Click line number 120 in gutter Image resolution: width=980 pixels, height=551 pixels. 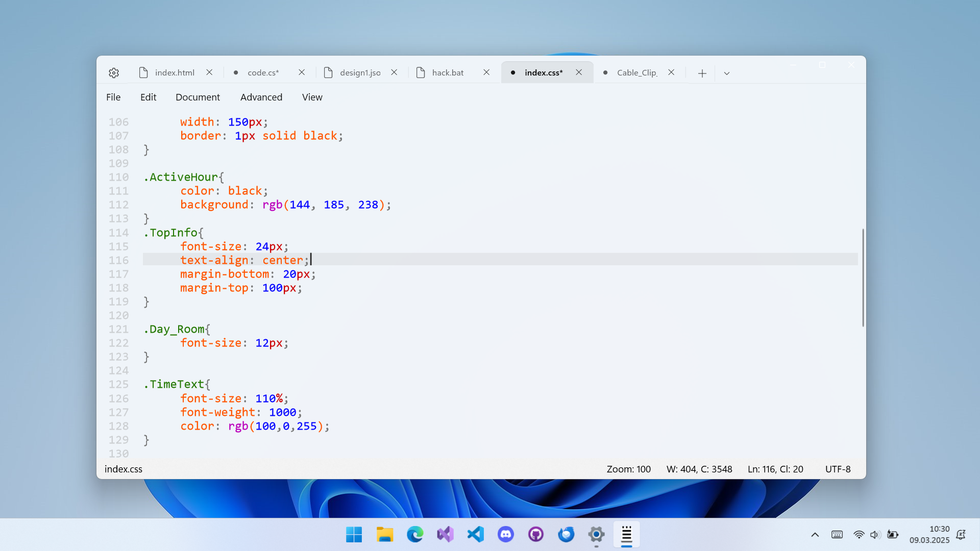click(118, 316)
